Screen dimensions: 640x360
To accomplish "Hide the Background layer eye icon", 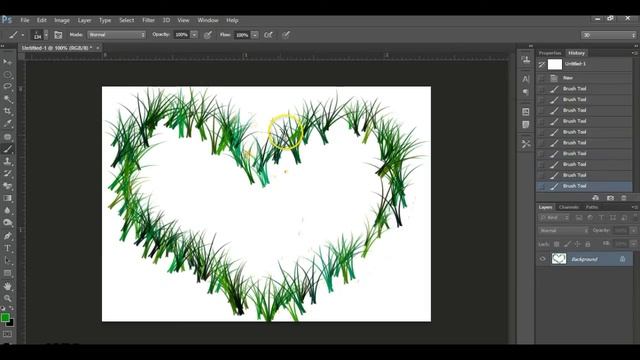I will pos(542,259).
